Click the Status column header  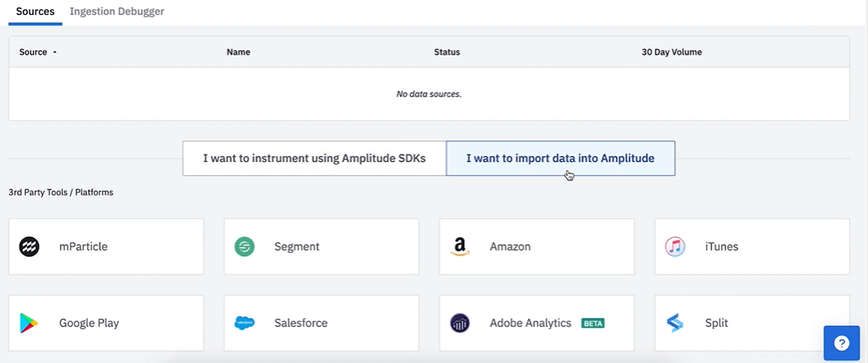tap(447, 52)
